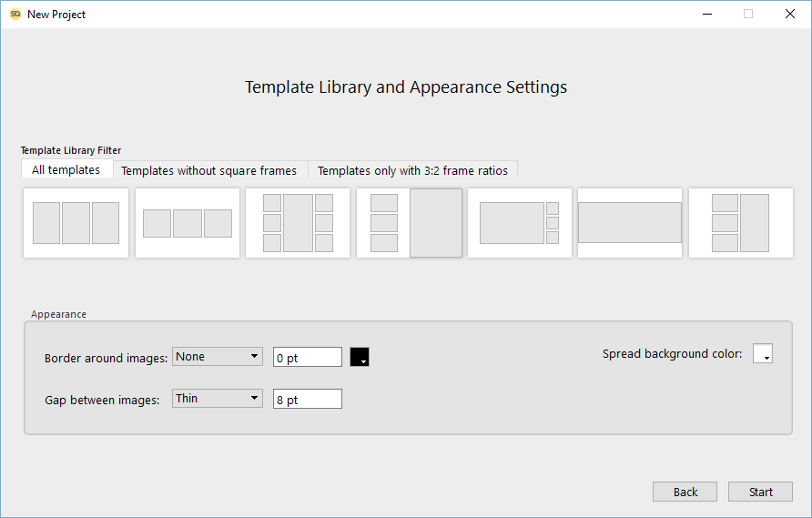The image size is (812, 518).
Task: Choose large landscape with three right squares template
Action: (520, 223)
